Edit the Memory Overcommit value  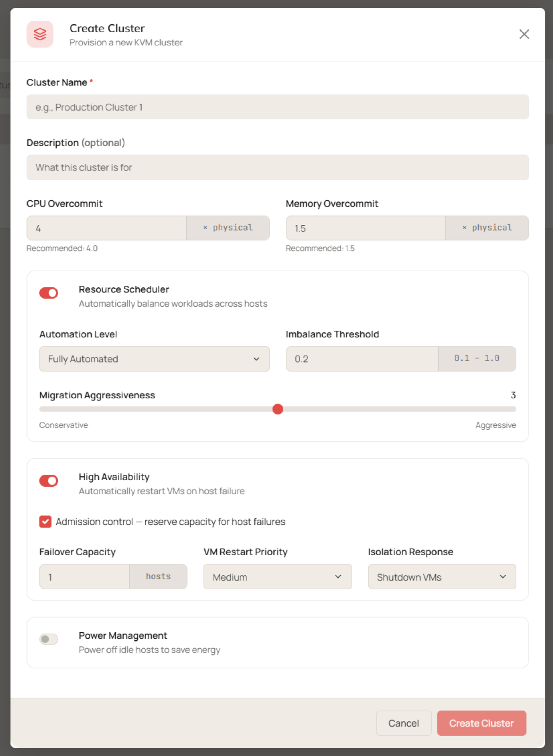[365, 228]
